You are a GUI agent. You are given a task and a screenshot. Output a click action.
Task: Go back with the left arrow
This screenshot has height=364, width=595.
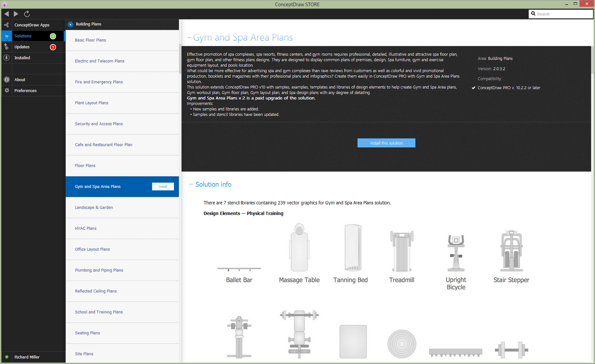(6, 14)
